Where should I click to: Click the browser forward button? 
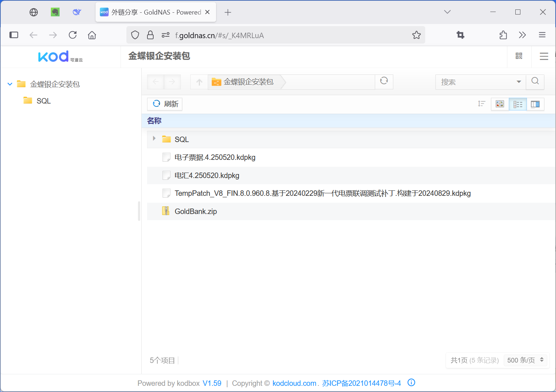point(53,35)
